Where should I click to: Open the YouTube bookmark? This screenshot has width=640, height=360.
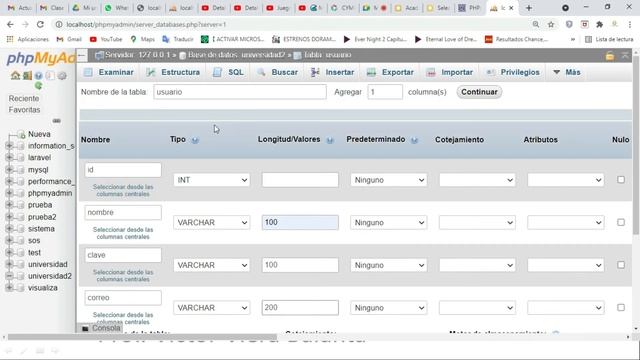(x=106, y=39)
